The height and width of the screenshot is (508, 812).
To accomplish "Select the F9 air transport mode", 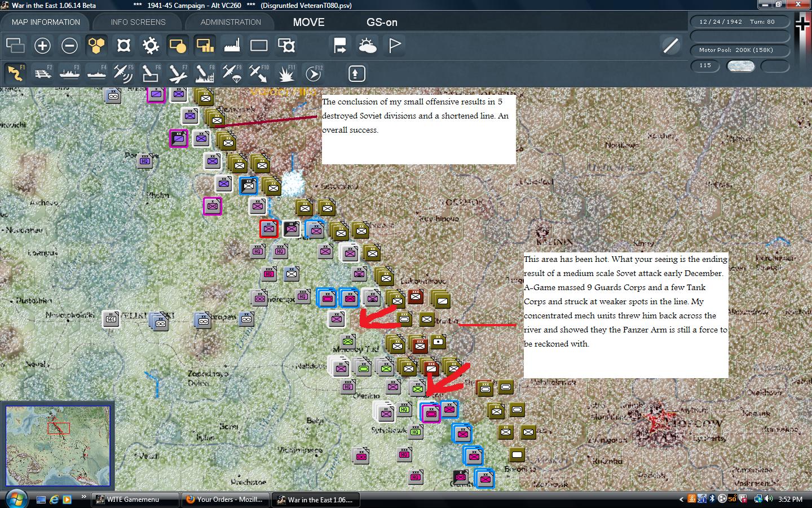I will pos(232,73).
